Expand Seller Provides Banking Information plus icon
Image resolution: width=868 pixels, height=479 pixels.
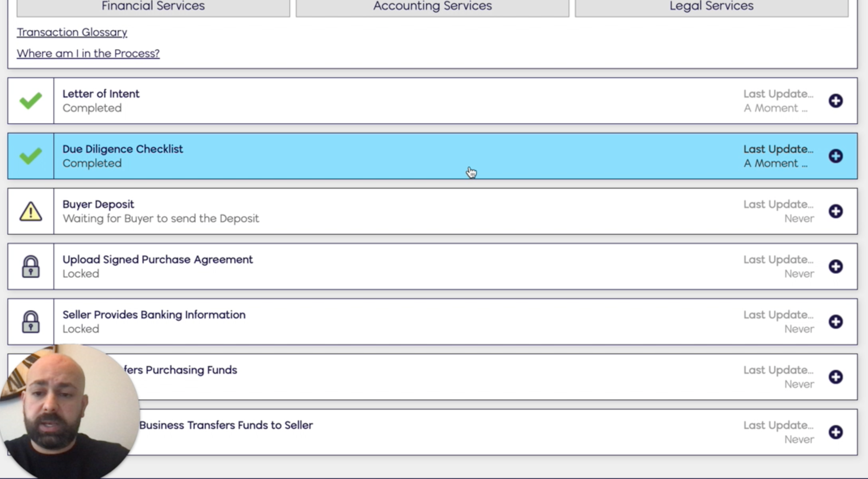835,322
